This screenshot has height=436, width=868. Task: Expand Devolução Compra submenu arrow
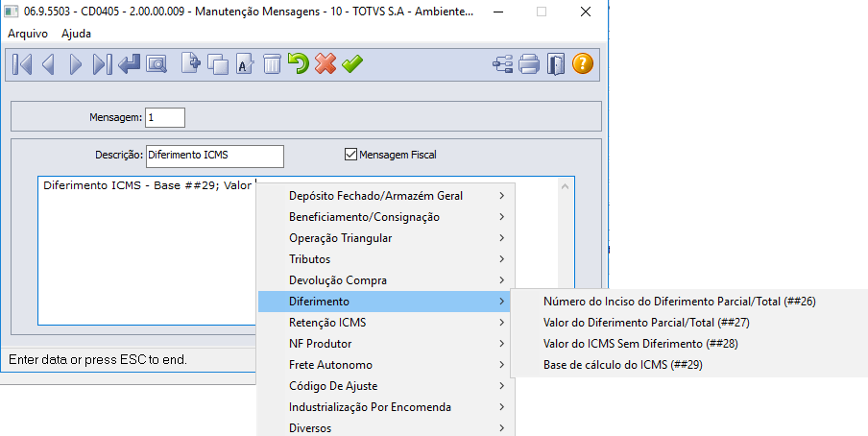click(x=501, y=280)
